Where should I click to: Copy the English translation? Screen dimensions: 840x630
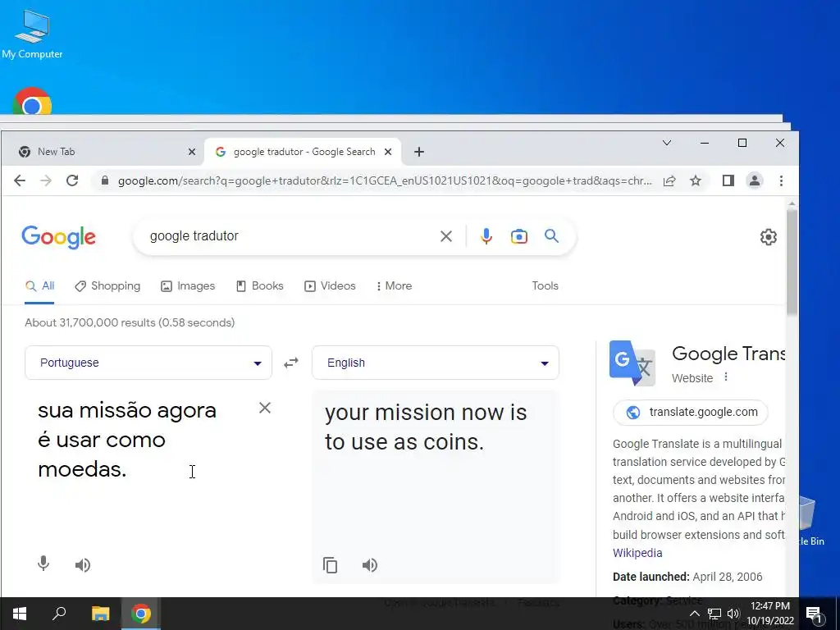coord(330,565)
